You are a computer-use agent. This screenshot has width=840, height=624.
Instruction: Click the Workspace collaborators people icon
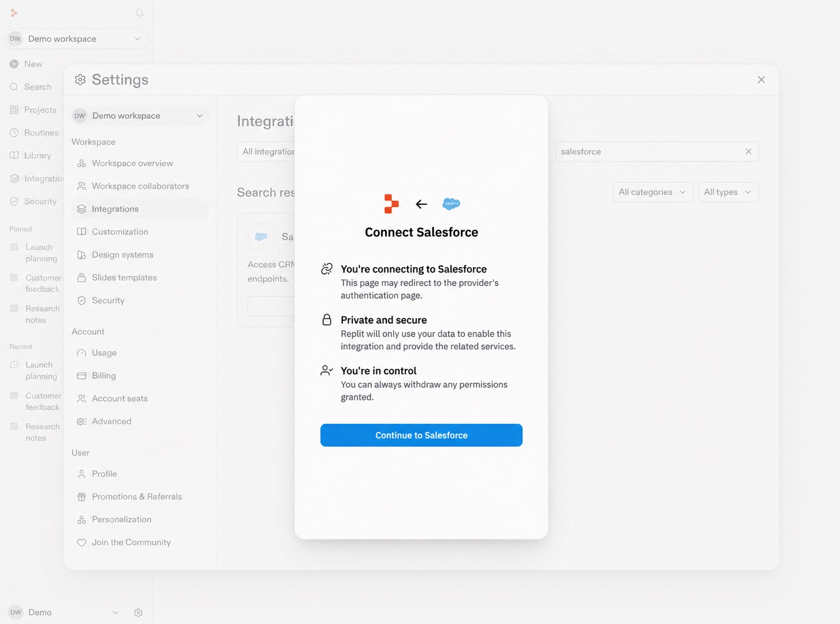point(81,186)
